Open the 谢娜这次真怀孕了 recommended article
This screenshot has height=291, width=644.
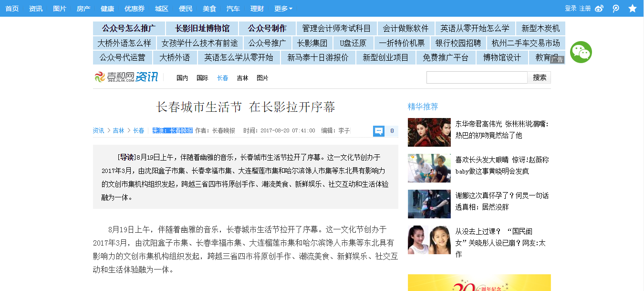click(502, 201)
